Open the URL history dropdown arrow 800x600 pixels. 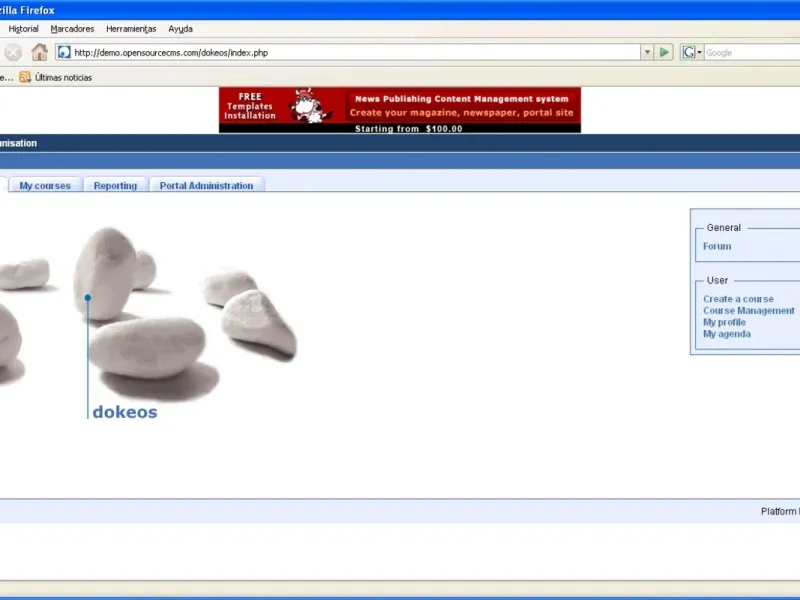647,52
